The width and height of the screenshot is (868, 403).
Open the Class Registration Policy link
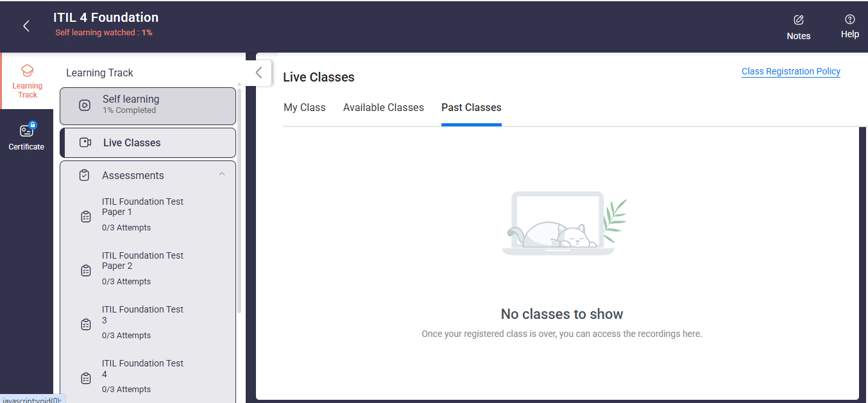pyautogui.click(x=790, y=72)
